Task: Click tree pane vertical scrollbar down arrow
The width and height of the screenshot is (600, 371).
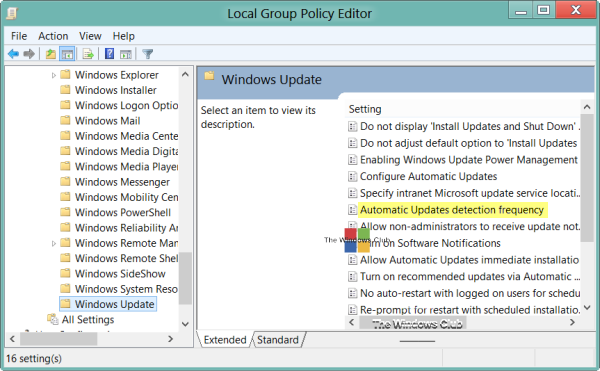Action: coord(185,324)
